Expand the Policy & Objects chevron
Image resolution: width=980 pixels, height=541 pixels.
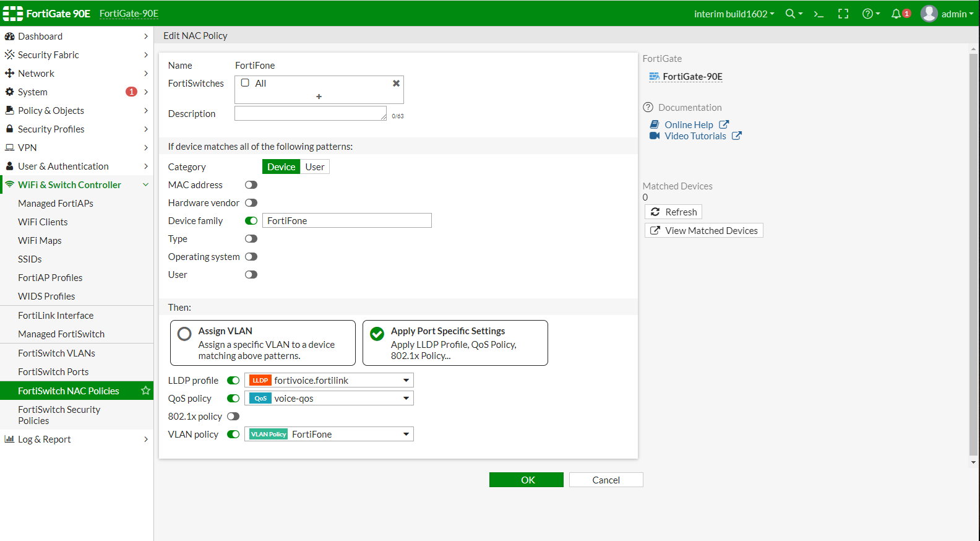tap(146, 111)
